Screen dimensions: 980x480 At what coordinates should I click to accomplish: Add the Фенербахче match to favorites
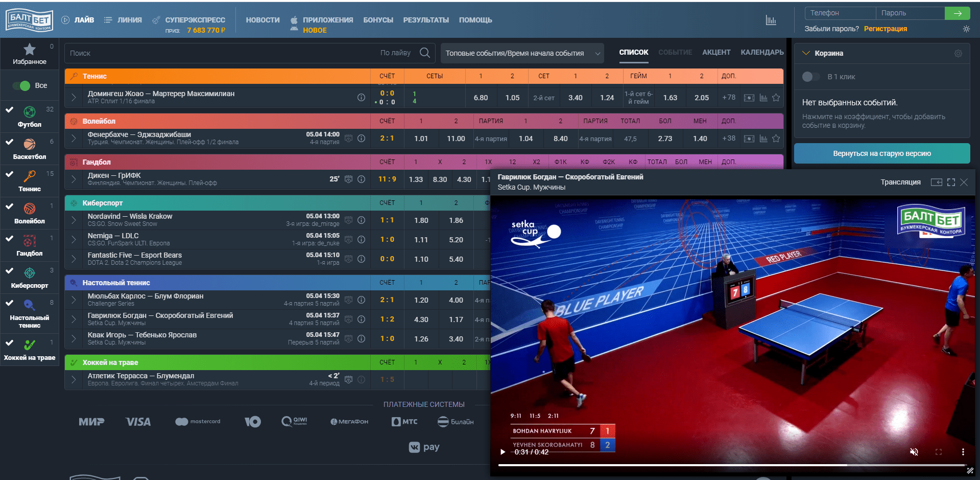pos(776,139)
